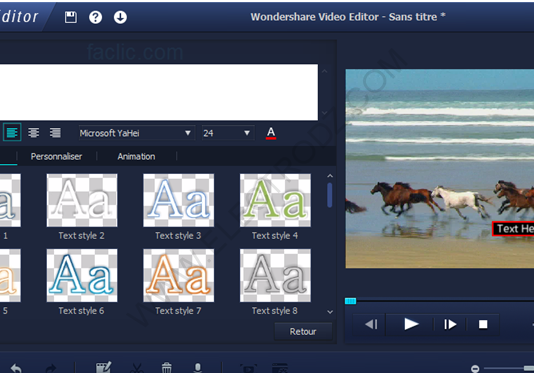The width and height of the screenshot is (534, 375).
Task: Select the gray Text style 8
Action: pos(275,275)
